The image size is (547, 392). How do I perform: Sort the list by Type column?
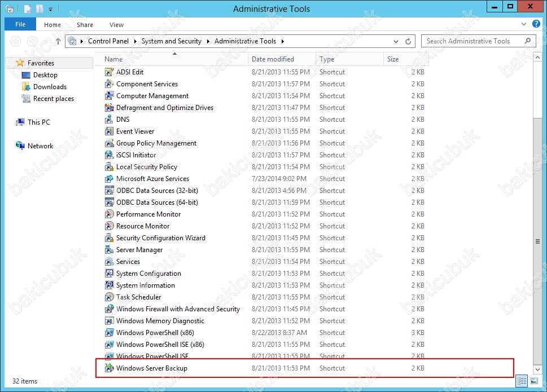coord(349,59)
